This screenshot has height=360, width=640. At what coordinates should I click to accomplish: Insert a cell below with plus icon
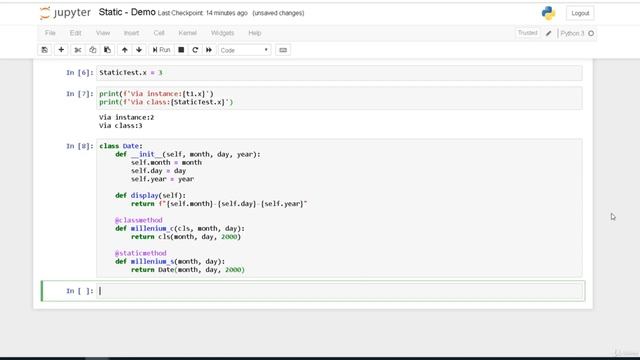click(61, 50)
